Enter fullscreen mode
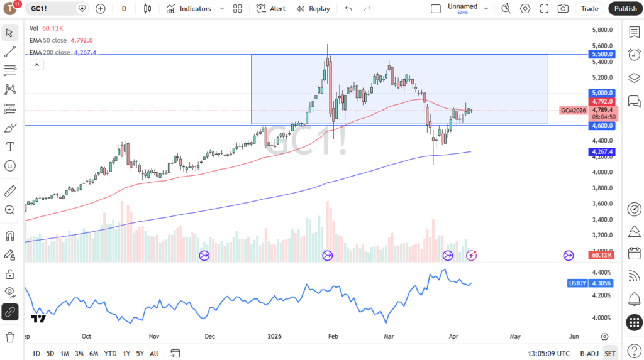This screenshot has width=644, height=360. click(x=544, y=9)
